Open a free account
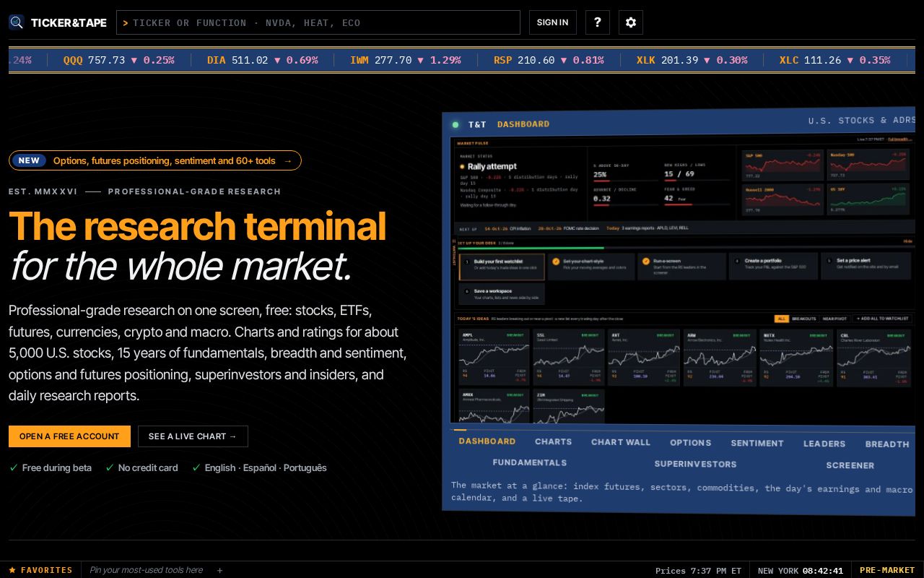Viewport: 924px width, 578px height. (x=69, y=436)
